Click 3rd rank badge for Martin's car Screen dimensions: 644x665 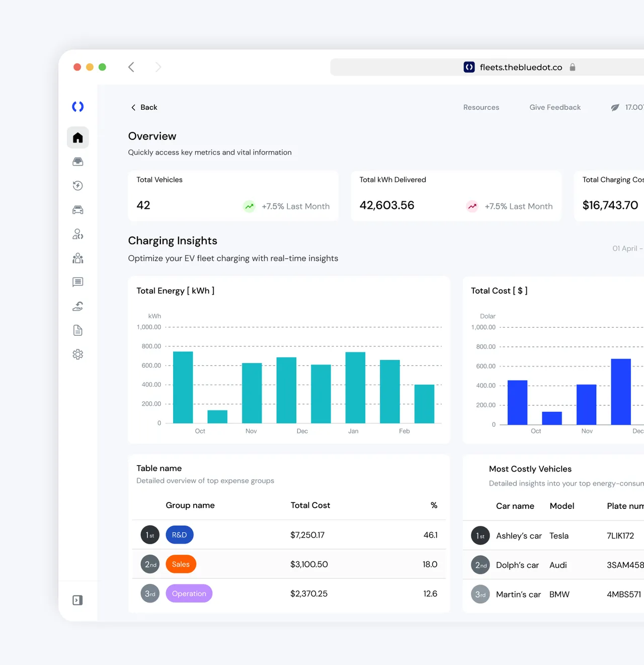480,594
